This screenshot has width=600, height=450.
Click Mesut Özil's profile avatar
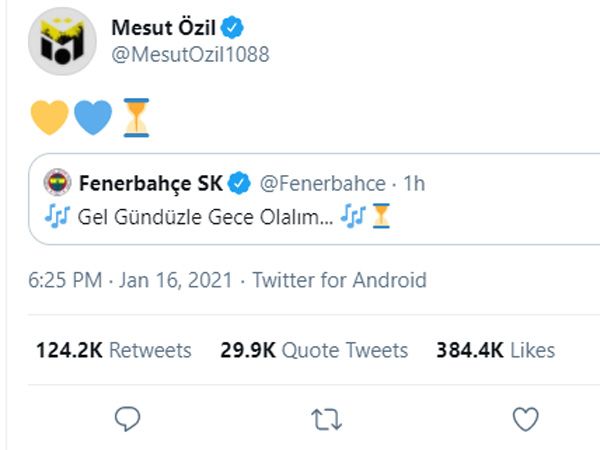tap(61, 41)
